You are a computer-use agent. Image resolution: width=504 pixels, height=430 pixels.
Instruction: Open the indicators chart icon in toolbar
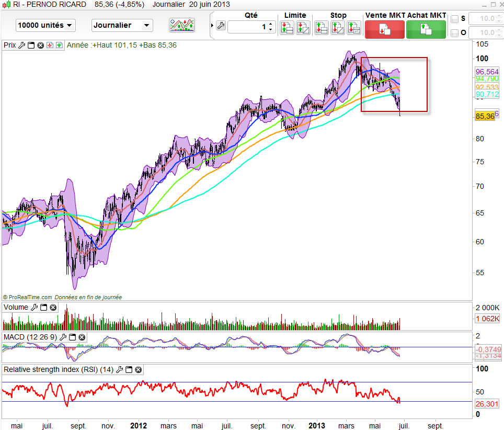tap(181, 25)
